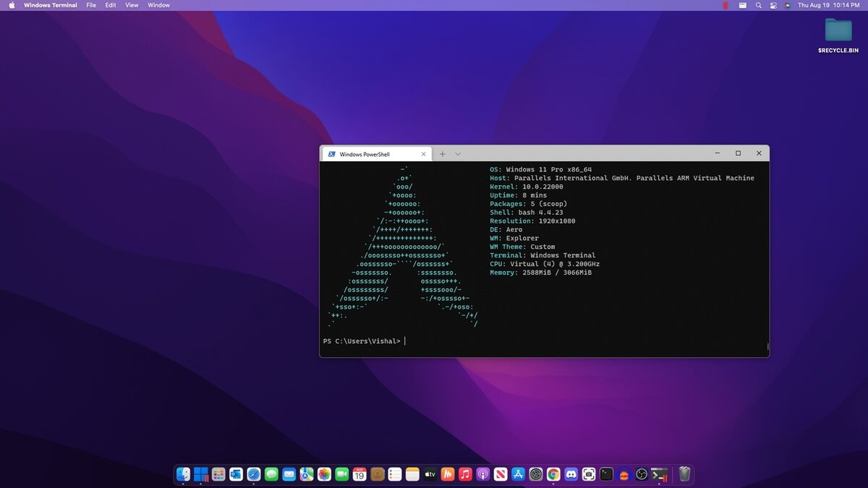Open Outlook from the Dock
This screenshot has width=868, height=488.
coord(236,474)
